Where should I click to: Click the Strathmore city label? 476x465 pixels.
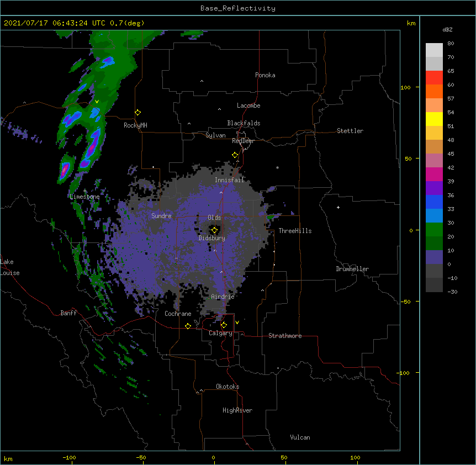[x=285, y=336]
